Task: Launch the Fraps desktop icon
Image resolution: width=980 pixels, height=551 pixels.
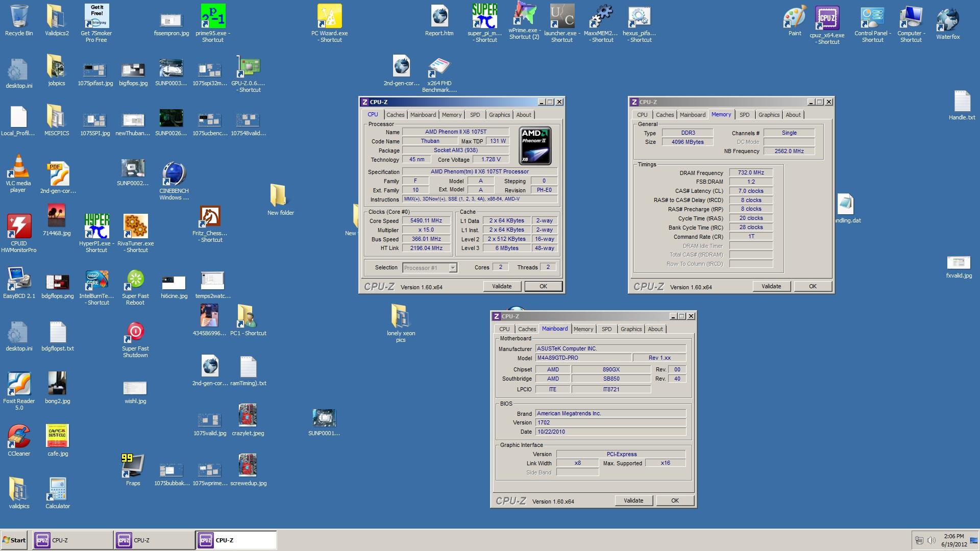Action: [133, 469]
